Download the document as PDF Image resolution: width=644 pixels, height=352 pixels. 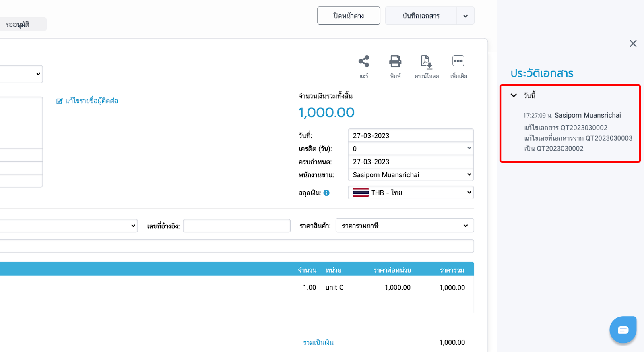point(426,62)
